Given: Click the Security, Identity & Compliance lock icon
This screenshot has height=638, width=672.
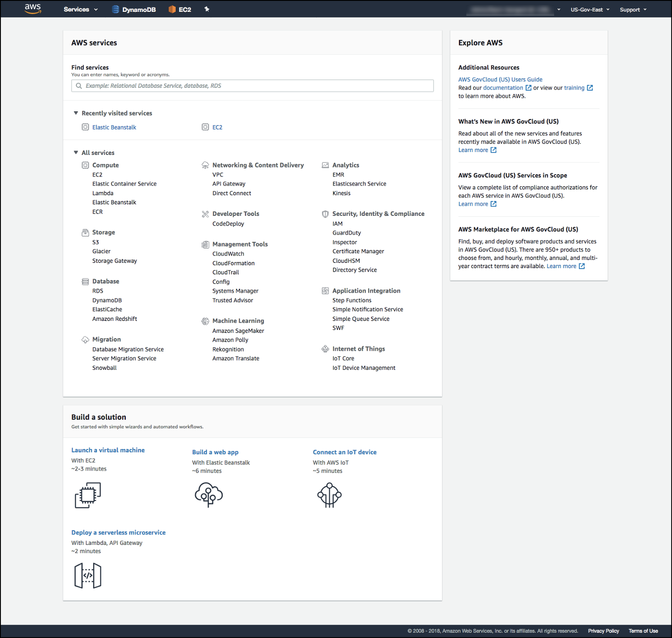Looking at the screenshot, I should (x=325, y=213).
